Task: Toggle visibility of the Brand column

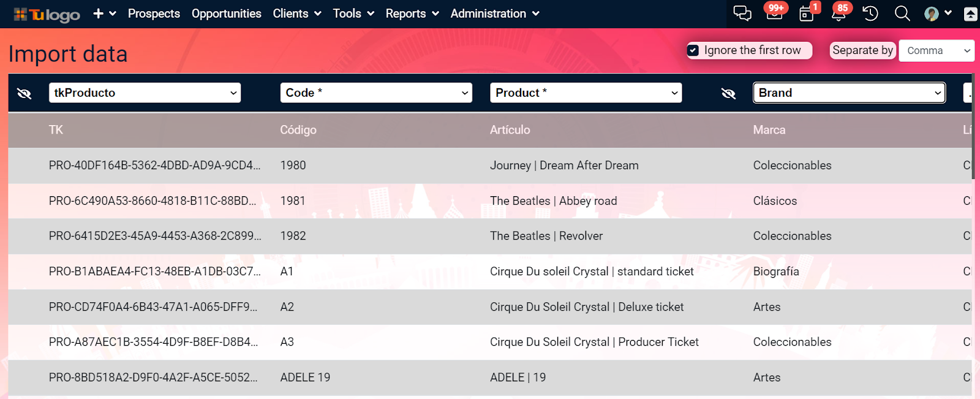Action: [728, 93]
